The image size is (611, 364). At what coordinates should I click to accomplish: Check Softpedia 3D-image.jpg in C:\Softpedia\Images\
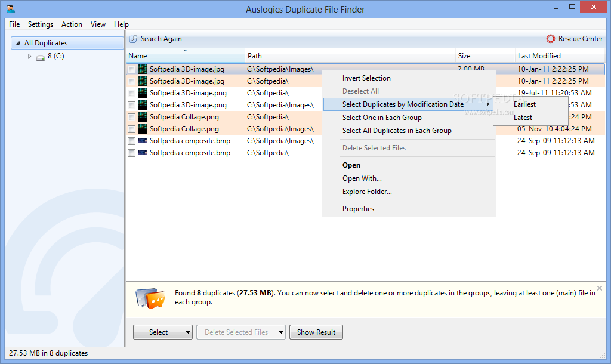click(x=132, y=70)
